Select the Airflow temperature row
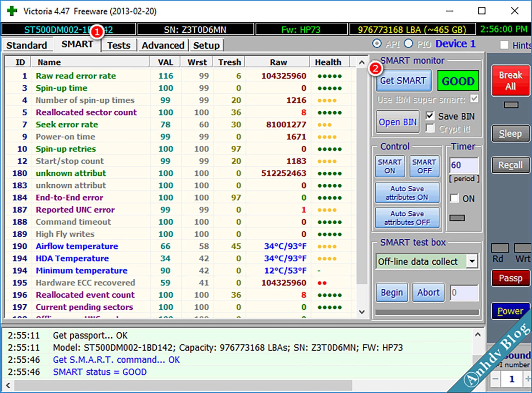This screenshot has width=532, height=393. pyautogui.click(x=181, y=246)
